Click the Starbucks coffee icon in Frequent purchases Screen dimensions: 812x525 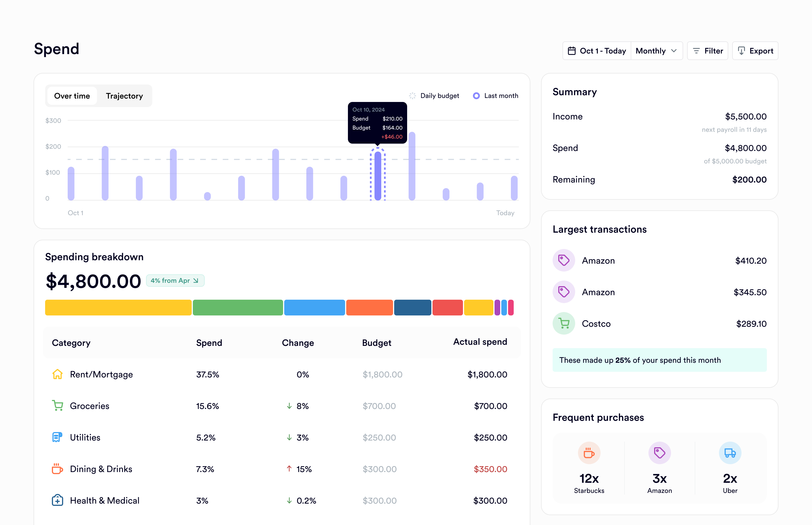[589, 453]
